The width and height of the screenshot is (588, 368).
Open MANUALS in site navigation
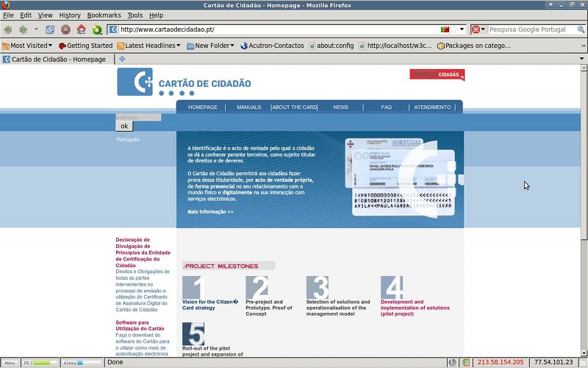pyautogui.click(x=248, y=107)
